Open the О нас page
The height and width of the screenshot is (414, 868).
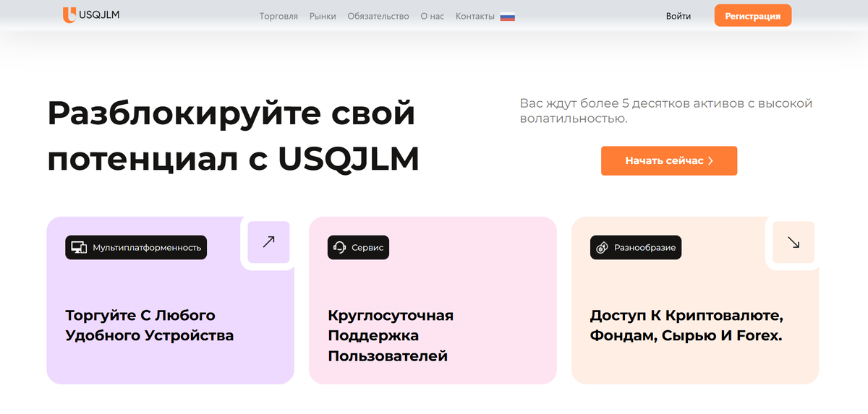point(433,16)
